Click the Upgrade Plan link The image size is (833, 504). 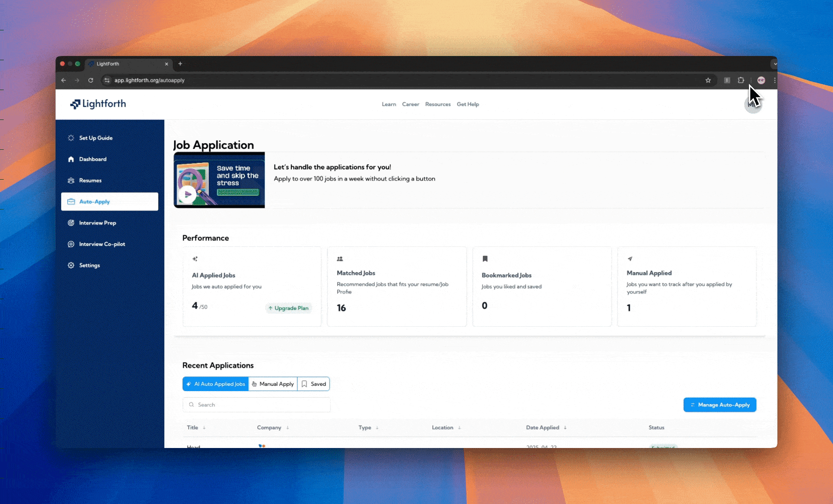coord(289,308)
